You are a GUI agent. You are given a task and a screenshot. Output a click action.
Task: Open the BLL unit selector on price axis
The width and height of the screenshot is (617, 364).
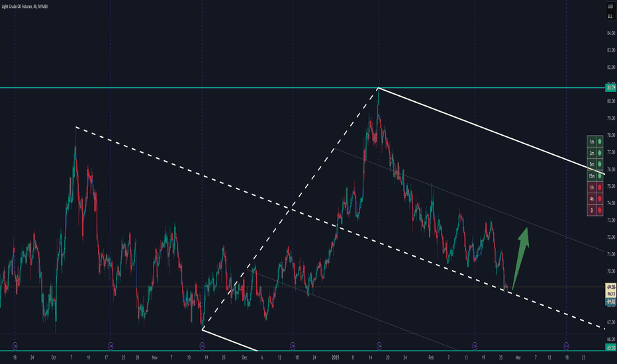click(x=610, y=16)
